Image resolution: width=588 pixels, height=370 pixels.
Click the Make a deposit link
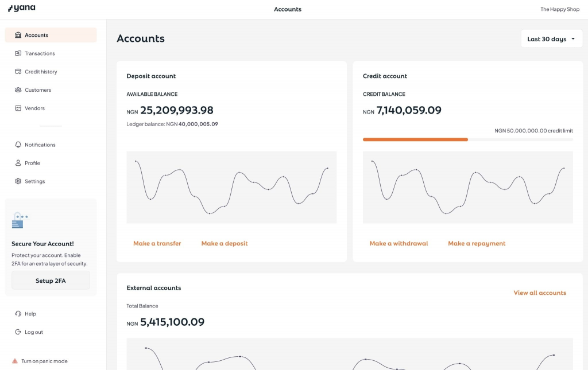[x=225, y=243]
